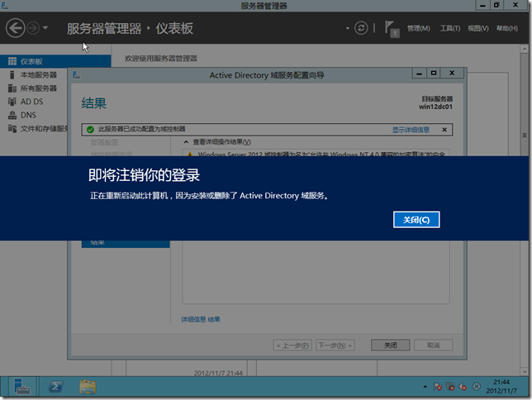
Task: Click the 上一步(P) button in the wizard
Action: (292, 345)
